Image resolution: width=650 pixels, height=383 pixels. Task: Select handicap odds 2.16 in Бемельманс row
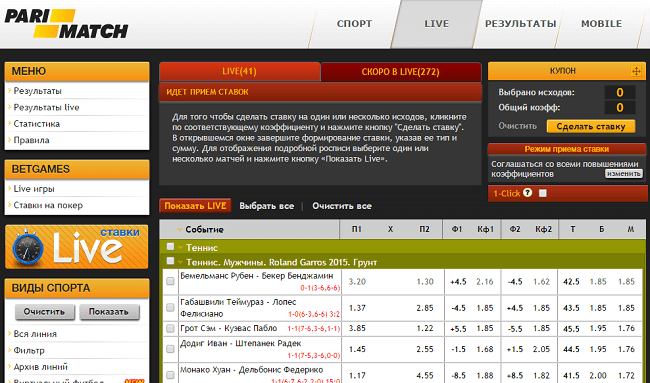[x=485, y=282]
